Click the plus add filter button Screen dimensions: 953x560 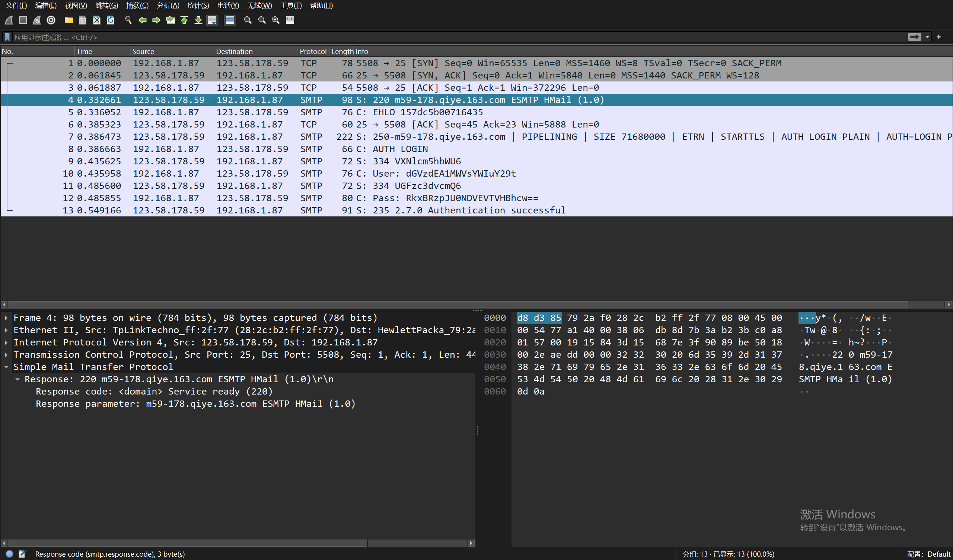938,37
